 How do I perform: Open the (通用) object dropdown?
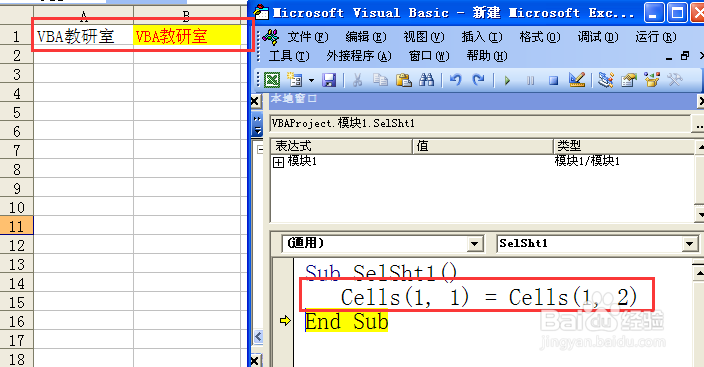474,244
